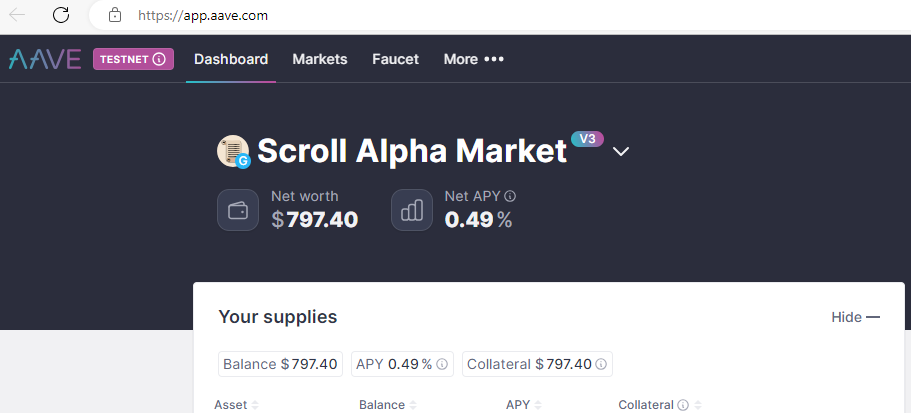Hide the Your supplies section

[x=855, y=317]
